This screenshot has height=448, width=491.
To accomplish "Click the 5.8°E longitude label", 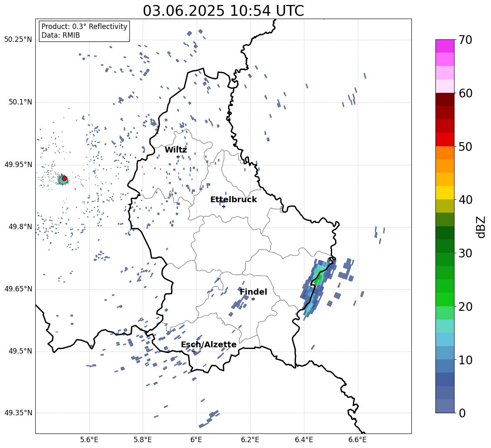I will tap(143, 440).
